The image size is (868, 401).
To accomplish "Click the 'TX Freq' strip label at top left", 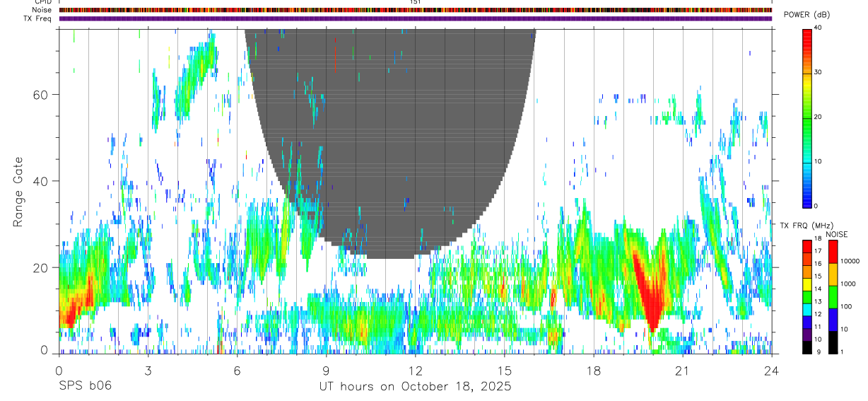I will point(37,18).
